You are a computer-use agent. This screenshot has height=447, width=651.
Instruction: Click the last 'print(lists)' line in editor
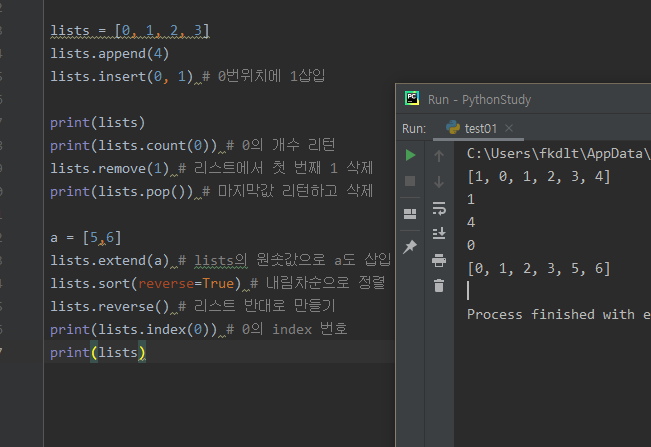pos(98,352)
